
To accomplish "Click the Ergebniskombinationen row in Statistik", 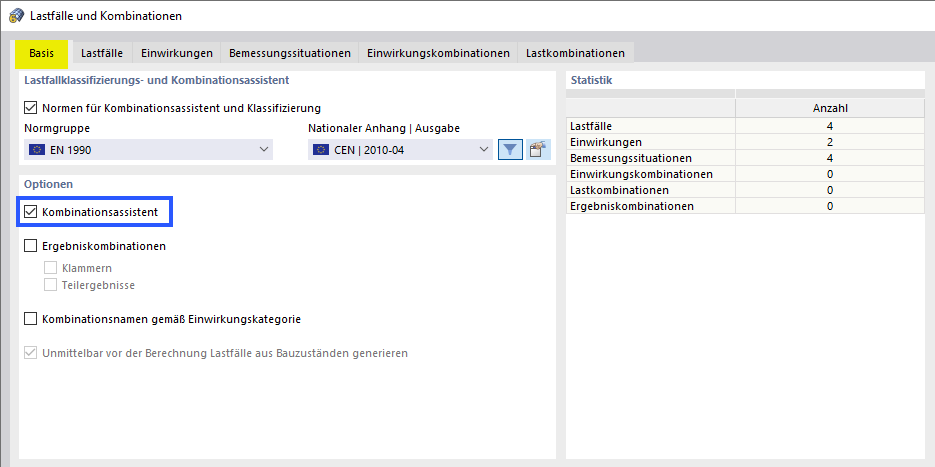I will (650, 206).
